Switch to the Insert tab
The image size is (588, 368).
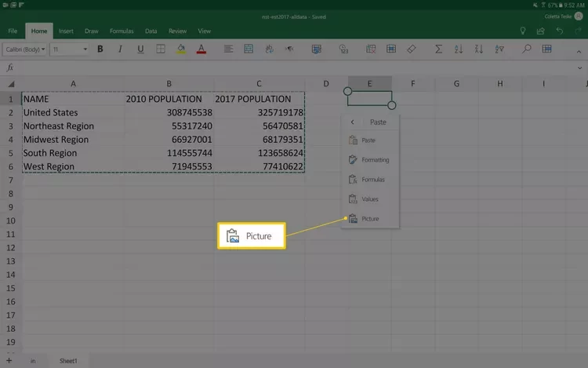(66, 31)
